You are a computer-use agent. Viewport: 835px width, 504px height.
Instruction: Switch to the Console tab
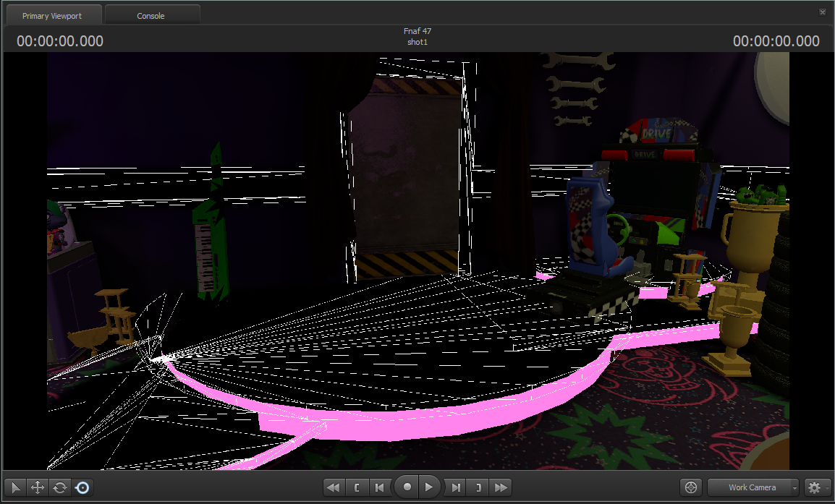point(151,16)
